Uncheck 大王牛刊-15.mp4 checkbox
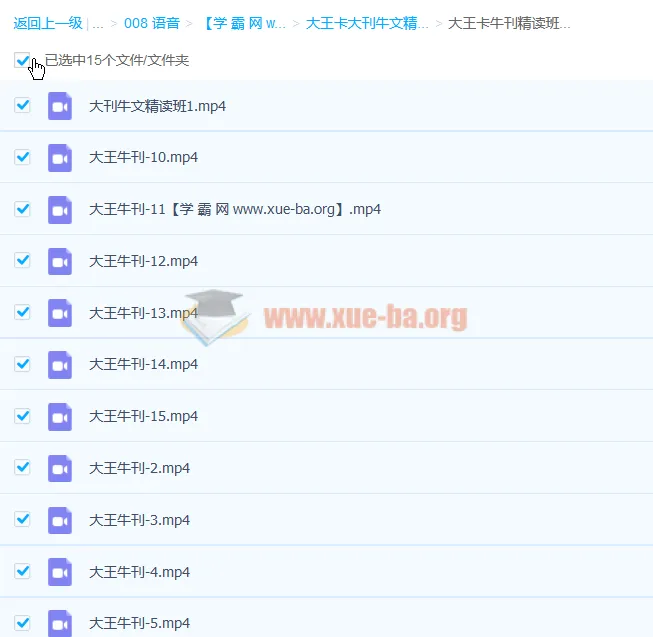Viewport: 653px width, 637px height. coord(22,416)
